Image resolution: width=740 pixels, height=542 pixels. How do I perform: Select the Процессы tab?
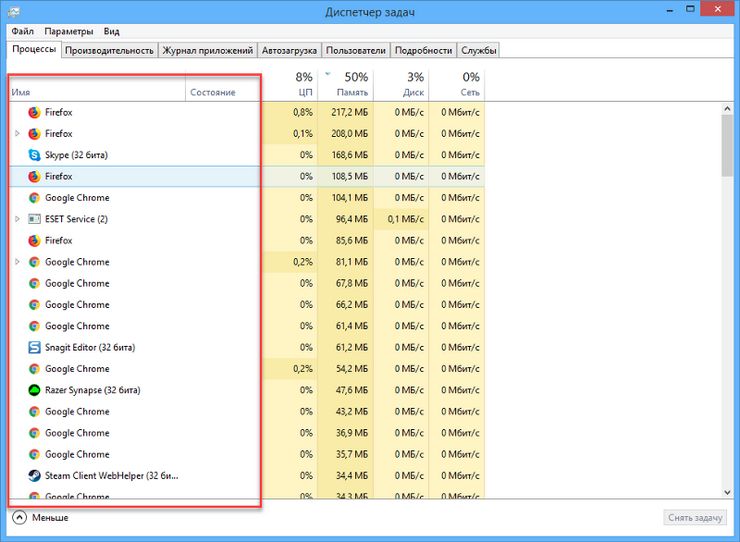point(34,49)
